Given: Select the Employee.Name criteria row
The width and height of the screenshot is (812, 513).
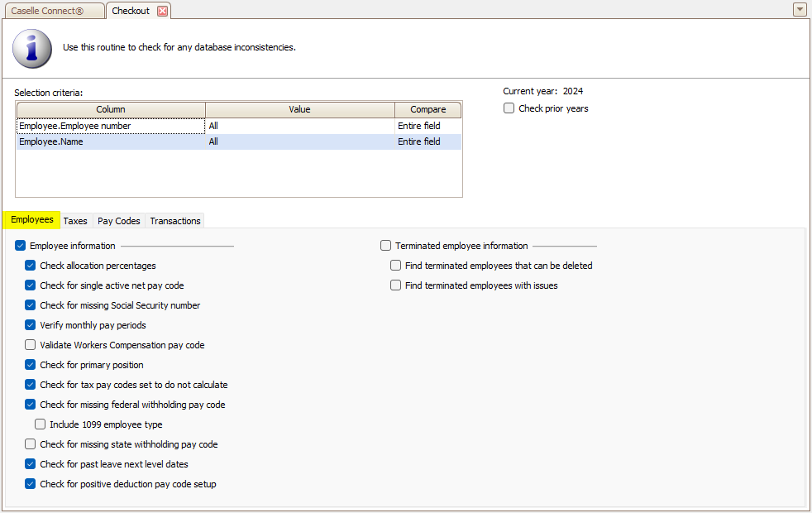Looking at the screenshot, I should 239,142.
